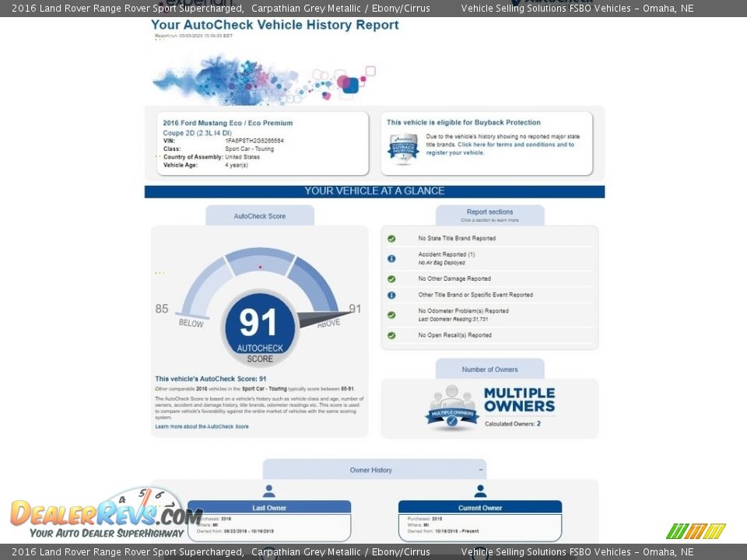
Task: Open the Owner History tab header
Action: (374, 470)
